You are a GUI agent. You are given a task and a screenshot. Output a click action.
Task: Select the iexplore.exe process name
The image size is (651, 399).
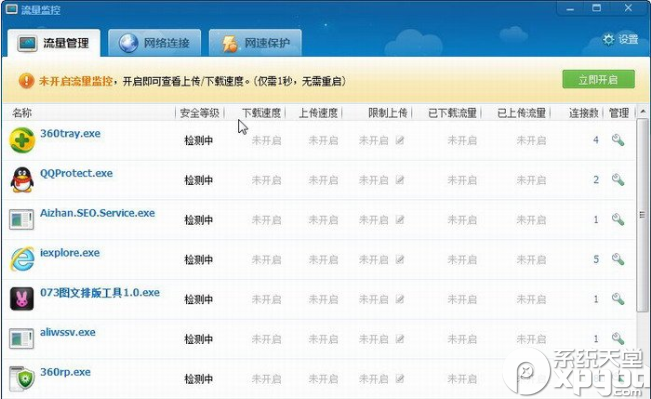70,253
